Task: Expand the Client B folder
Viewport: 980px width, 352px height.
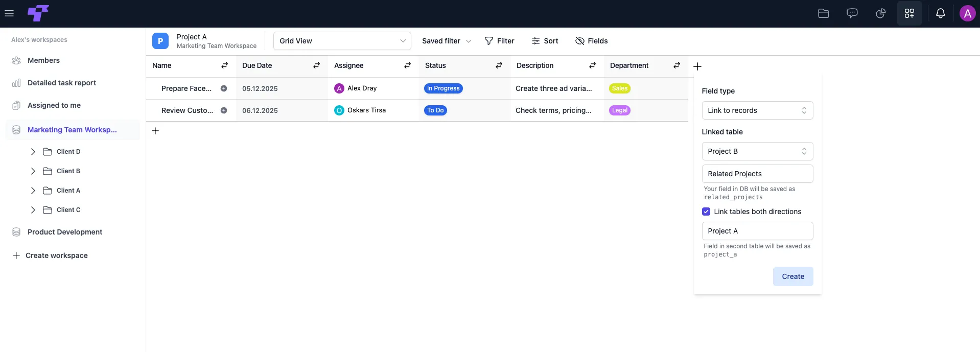Action: coord(33,171)
